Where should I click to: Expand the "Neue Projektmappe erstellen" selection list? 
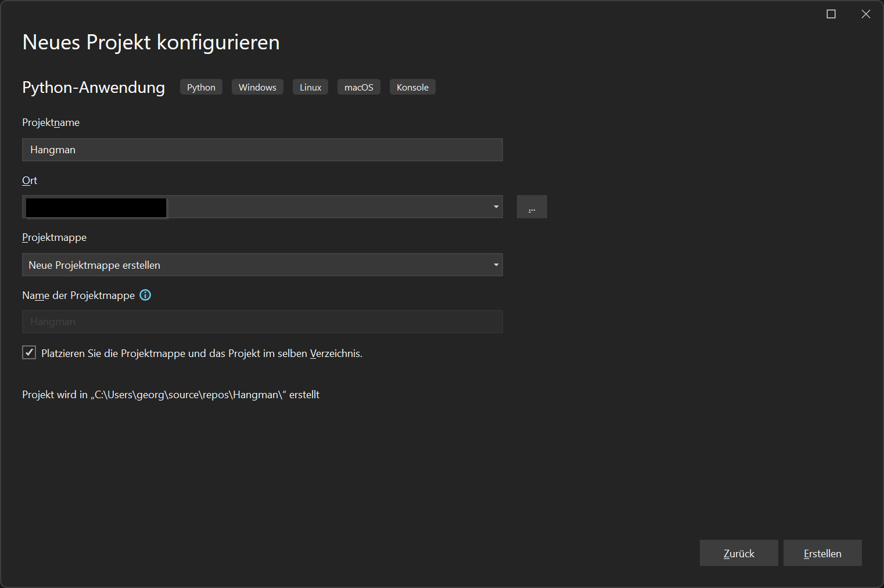pyautogui.click(x=496, y=265)
